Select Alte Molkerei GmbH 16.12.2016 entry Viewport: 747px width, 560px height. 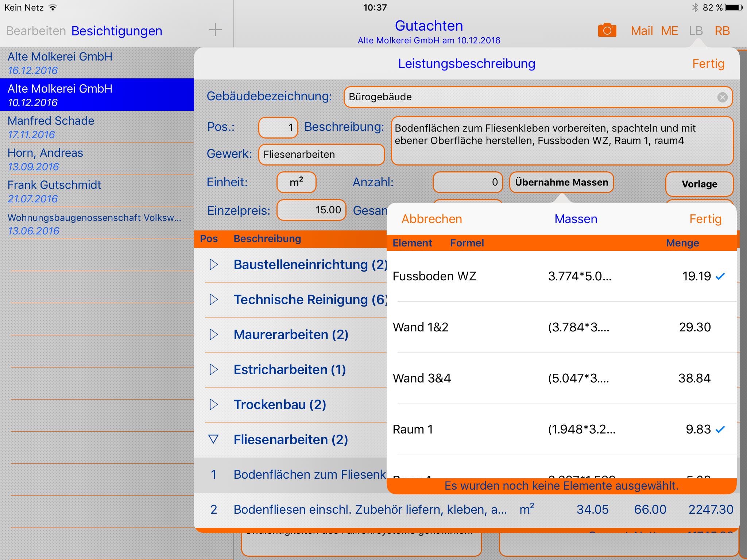point(97,63)
